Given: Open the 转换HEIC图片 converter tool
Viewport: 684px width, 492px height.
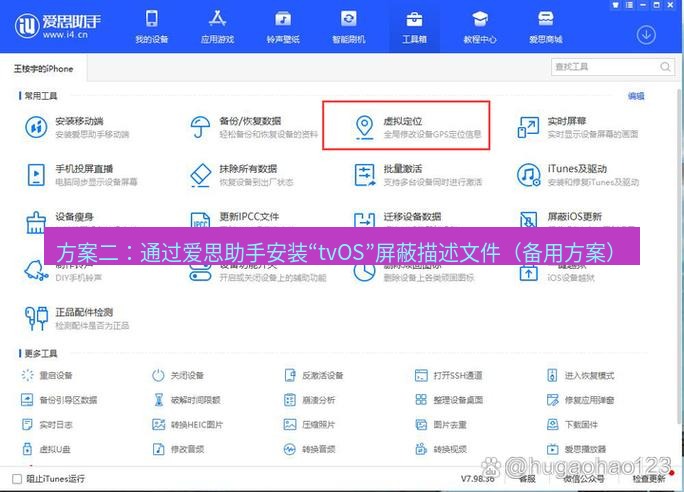Looking at the screenshot, I should [x=188, y=424].
